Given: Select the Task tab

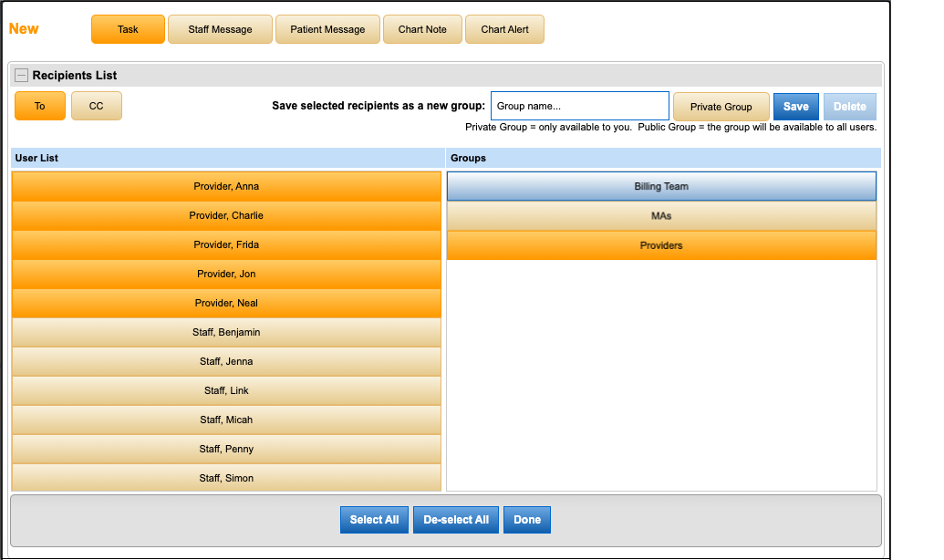Looking at the screenshot, I should [128, 28].
